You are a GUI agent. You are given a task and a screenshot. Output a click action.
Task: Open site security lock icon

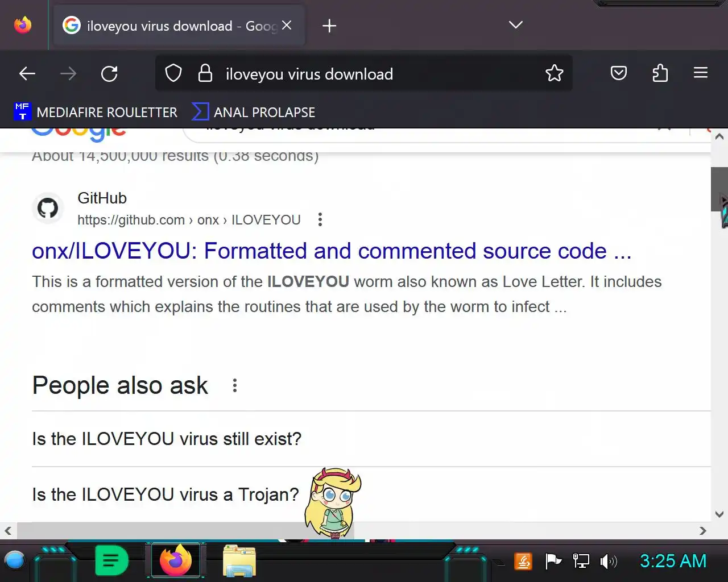205,73
